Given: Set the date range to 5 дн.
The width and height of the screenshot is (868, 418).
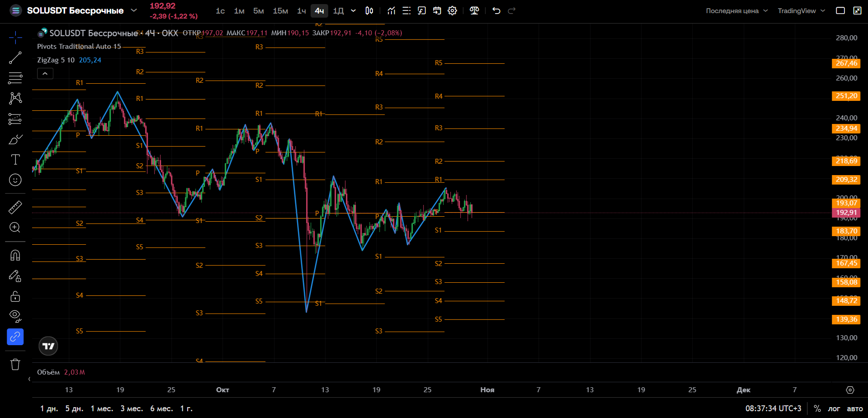Looking at the screenshot, I should point(75,408).
